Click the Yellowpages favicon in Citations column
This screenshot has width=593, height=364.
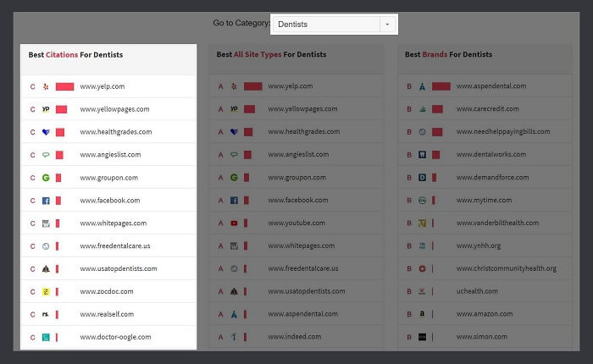point(46,109)
